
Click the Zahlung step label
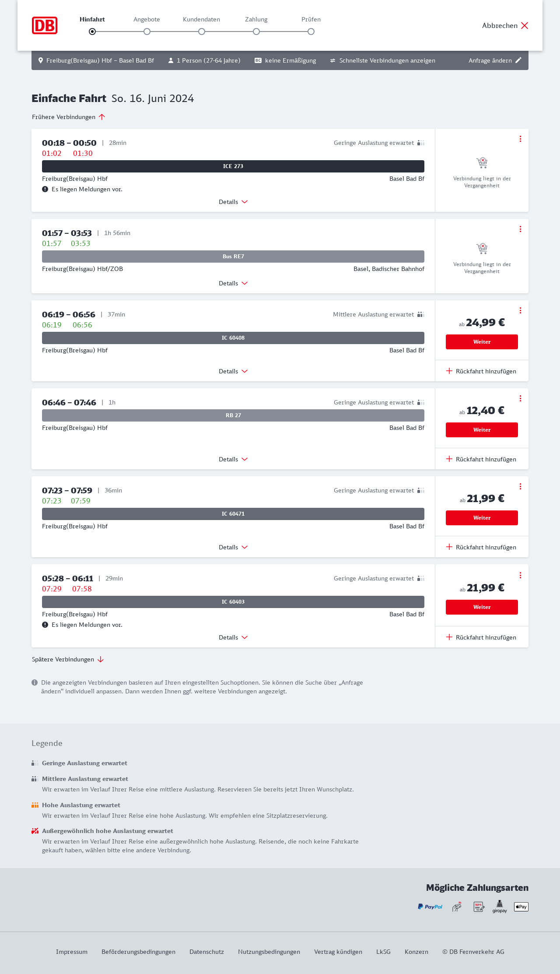[256, 19]
